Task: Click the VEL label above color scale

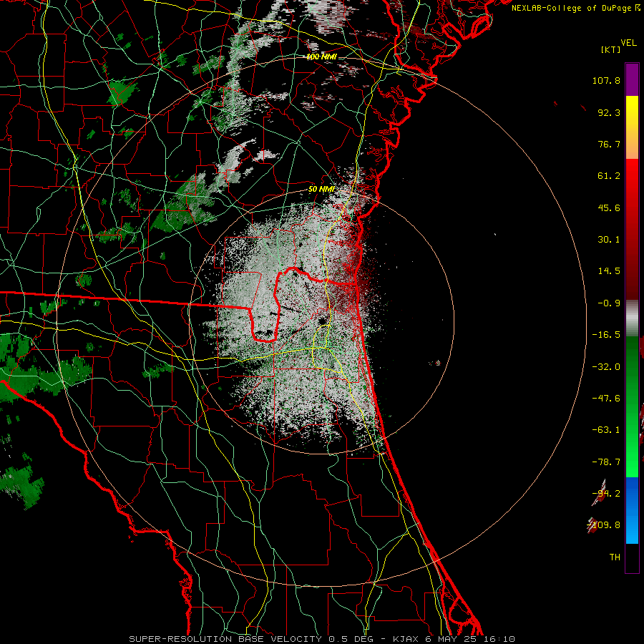Action: [x=628, y=43]
